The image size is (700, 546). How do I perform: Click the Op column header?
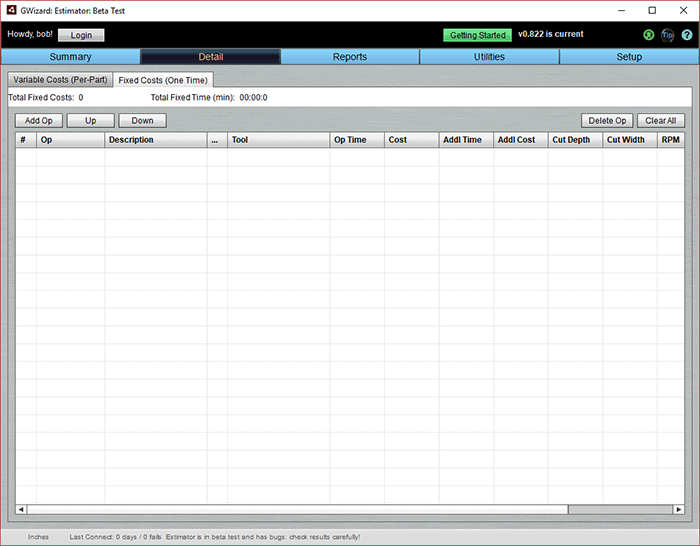[x=71, y=140]
